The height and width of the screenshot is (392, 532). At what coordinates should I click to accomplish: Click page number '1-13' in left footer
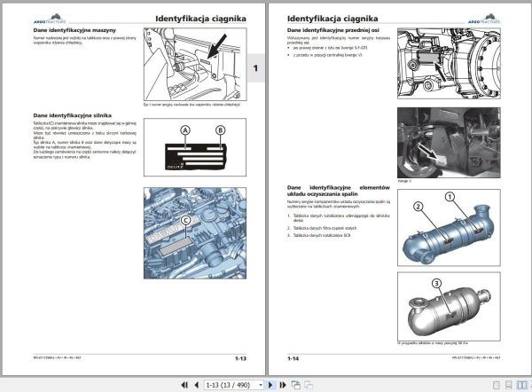tap(240, 358)
